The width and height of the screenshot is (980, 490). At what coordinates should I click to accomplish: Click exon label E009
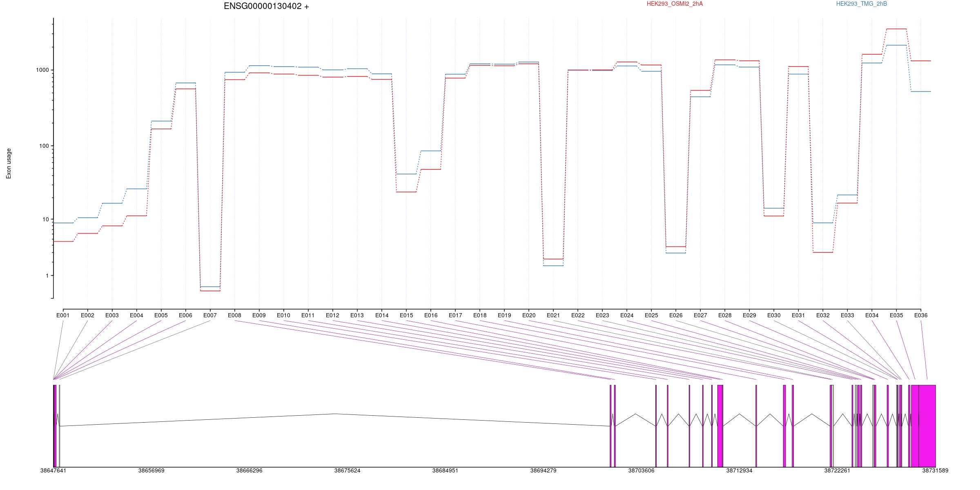point(259,315)
